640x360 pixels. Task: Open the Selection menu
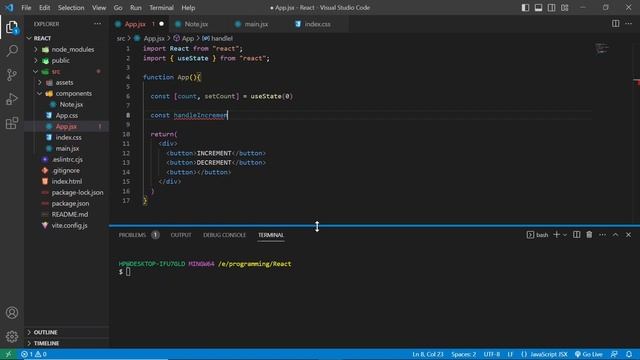point(71,8)
